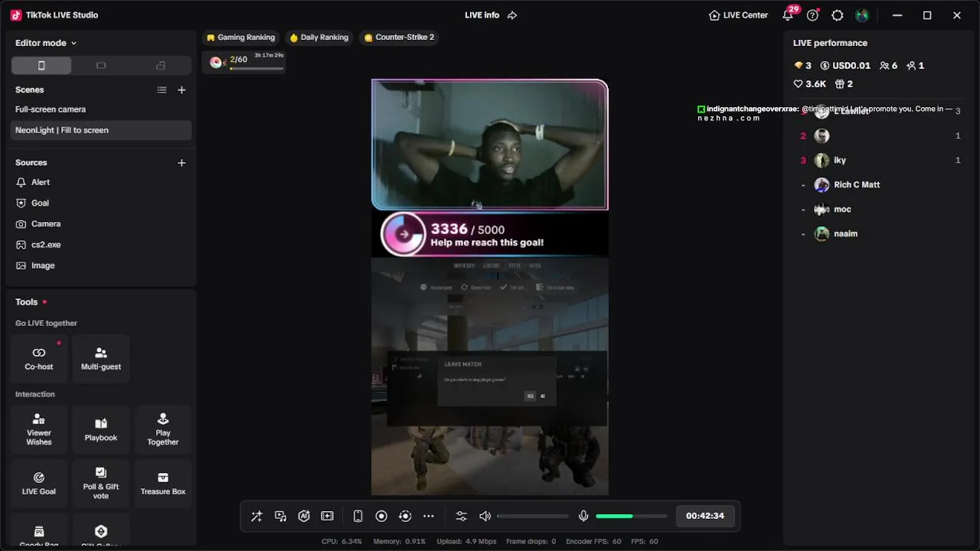Open the profile avatar menu
This screenshot has height=551, width=980.
point(862,15)
